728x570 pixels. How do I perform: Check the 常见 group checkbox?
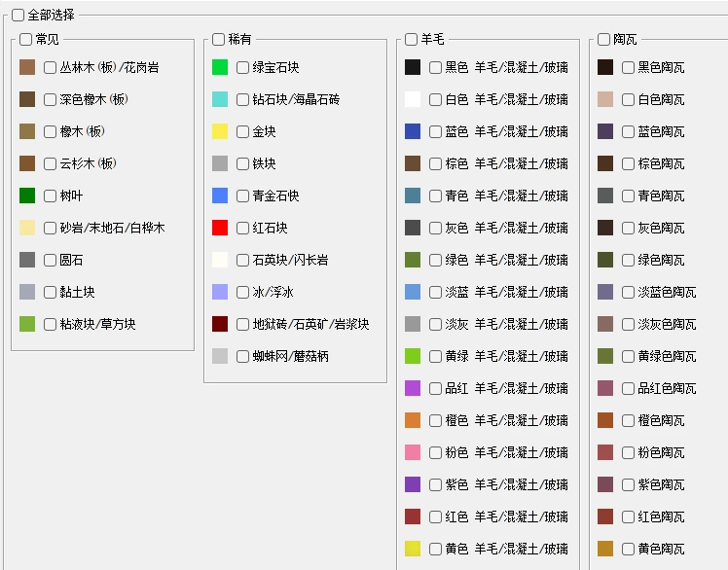tap(26, 39)
